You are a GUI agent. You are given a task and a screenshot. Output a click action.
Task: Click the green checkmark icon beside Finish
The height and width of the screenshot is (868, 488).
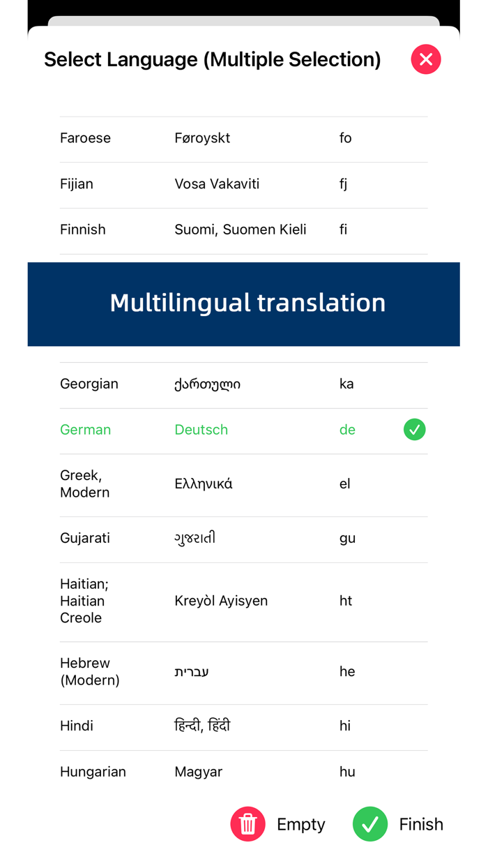point(370,824)
